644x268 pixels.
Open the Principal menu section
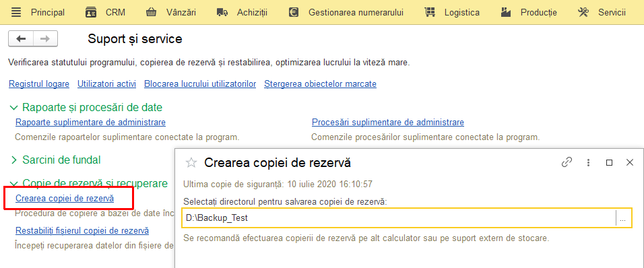48,12
